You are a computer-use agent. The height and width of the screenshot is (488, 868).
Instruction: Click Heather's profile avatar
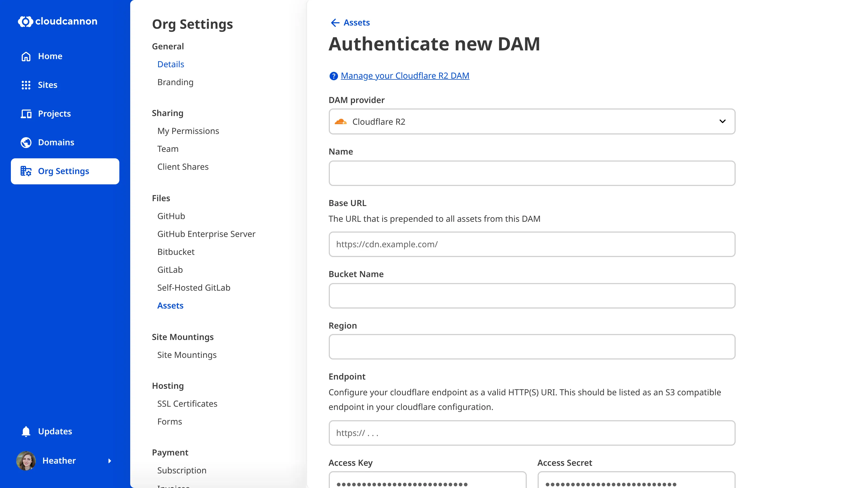tap(26, 461)
